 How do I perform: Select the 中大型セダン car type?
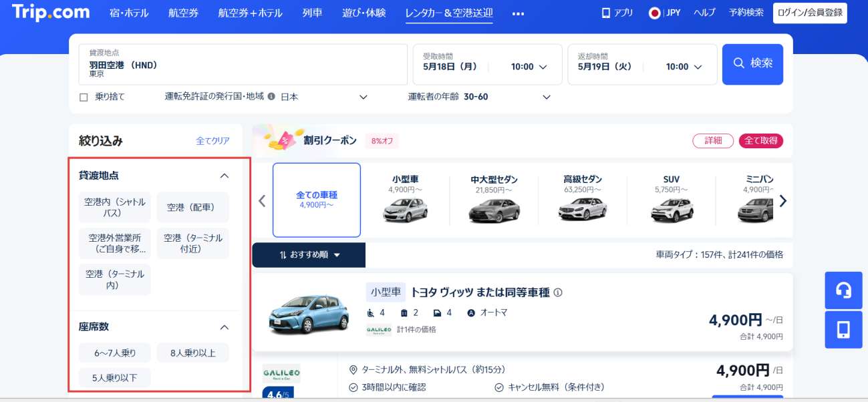tap(494, 199)
